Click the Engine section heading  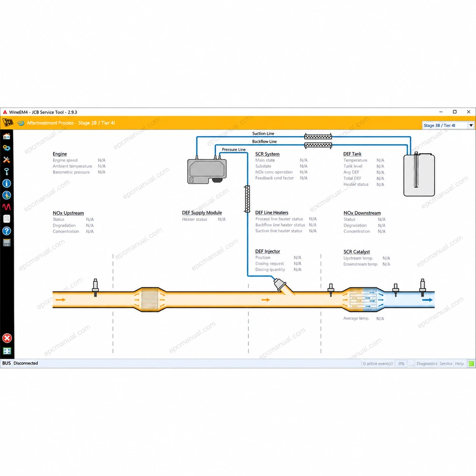tap(60, 154)
